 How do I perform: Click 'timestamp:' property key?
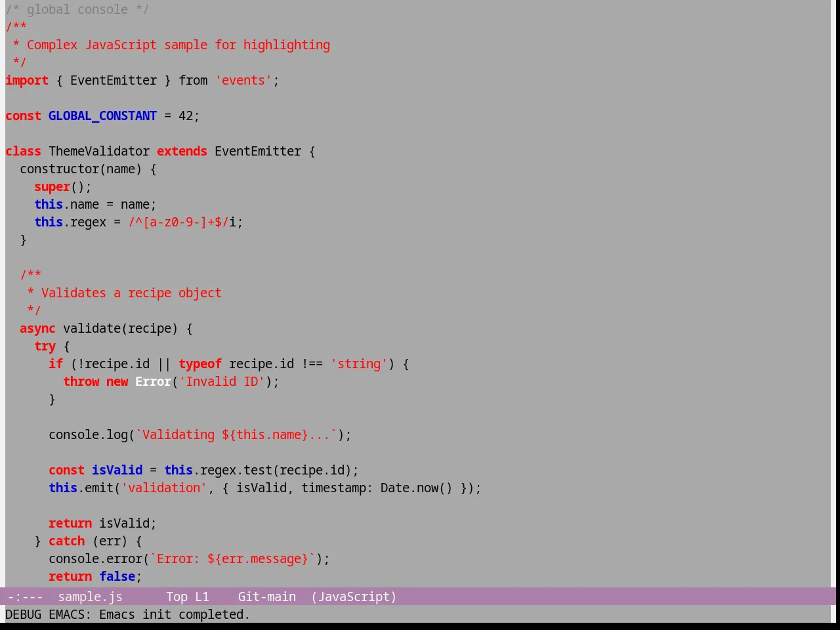(337, 488)
